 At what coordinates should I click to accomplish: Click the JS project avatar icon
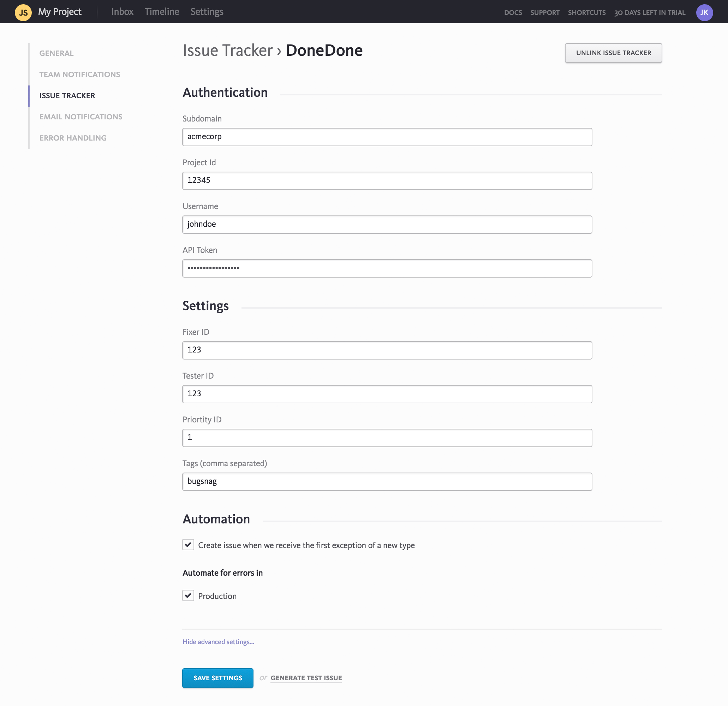tap(23, 12)
